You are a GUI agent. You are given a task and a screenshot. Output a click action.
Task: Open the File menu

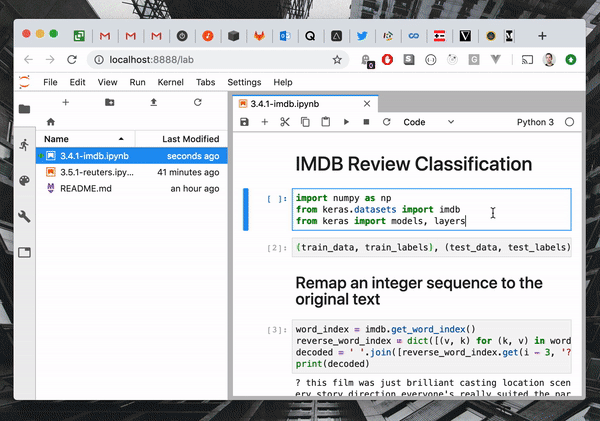(50, 82)
